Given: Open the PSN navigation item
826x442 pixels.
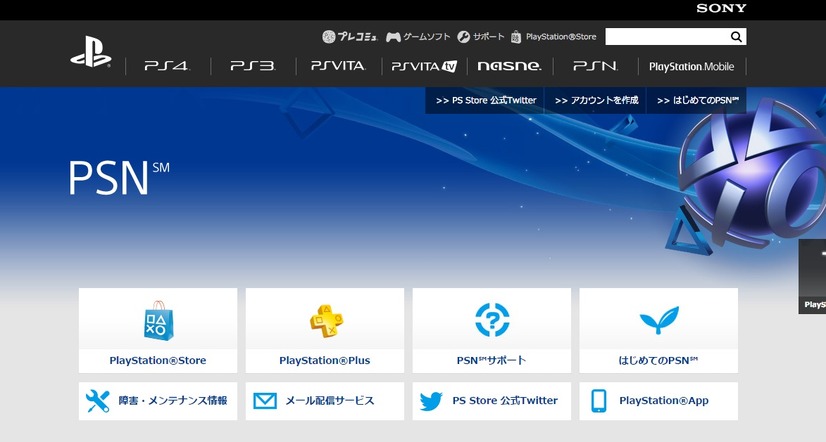Looking at the screenshot, I should pos(595,66).
